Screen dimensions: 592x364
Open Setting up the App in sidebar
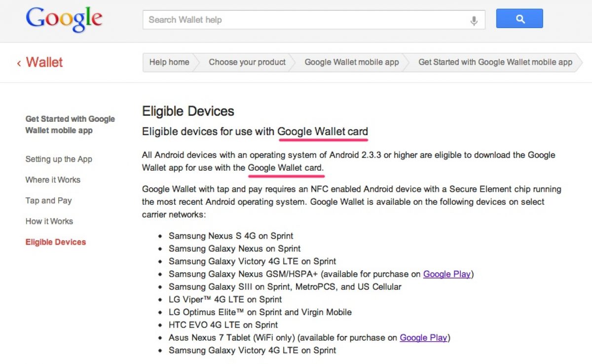[59, 159]
